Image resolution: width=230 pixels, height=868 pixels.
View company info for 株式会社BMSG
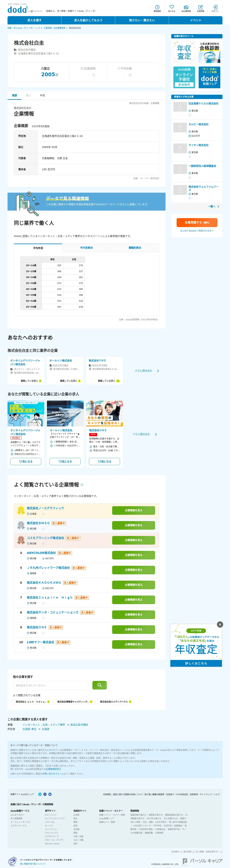pyautogui.click(x=133, y=525)
